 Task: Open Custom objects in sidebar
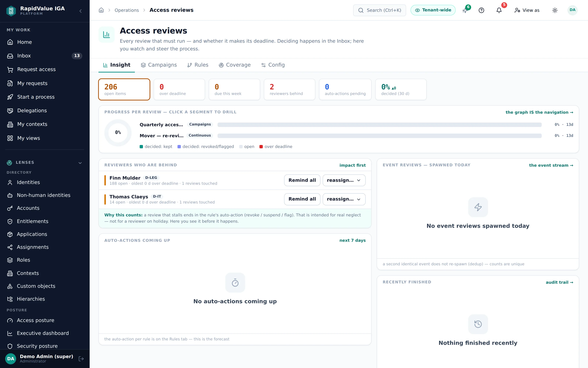pos(45,286)
